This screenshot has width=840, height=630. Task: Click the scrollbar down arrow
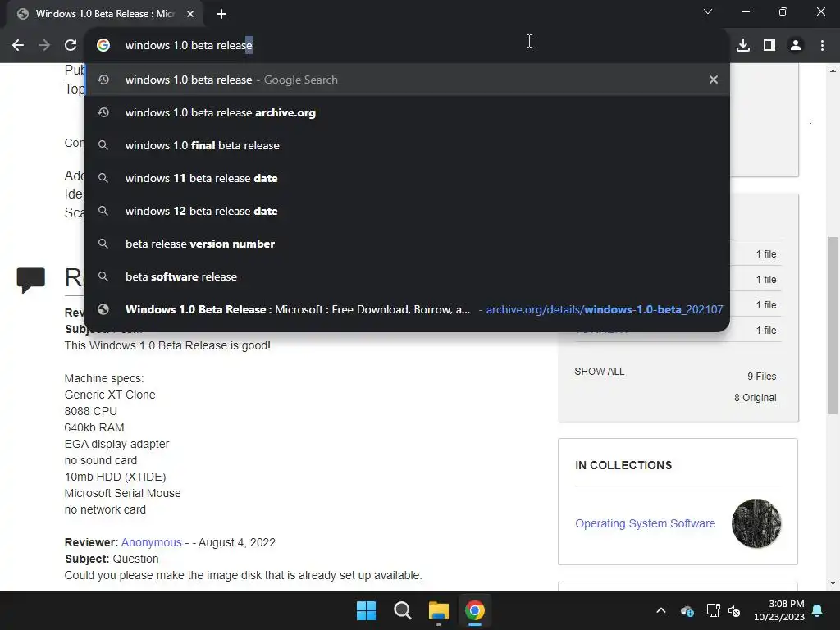point(833,583)
